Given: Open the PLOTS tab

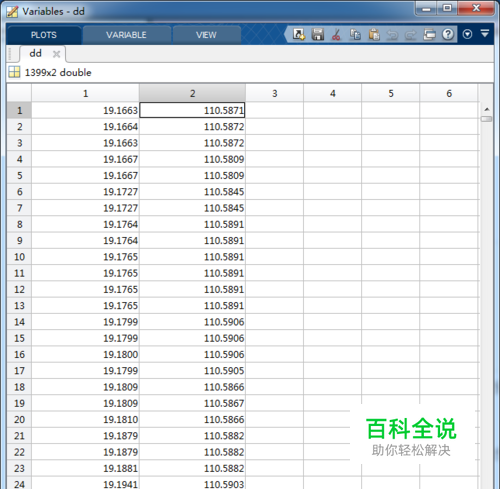Looking at the screenshot, I should [x=44, y=35].
